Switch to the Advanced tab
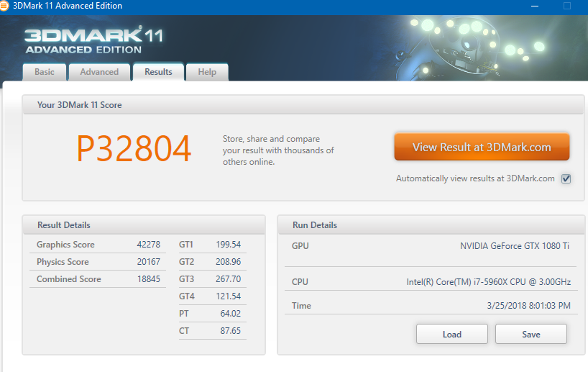The width and height of the screenshot is (588, 372). (x=99, y=72)
